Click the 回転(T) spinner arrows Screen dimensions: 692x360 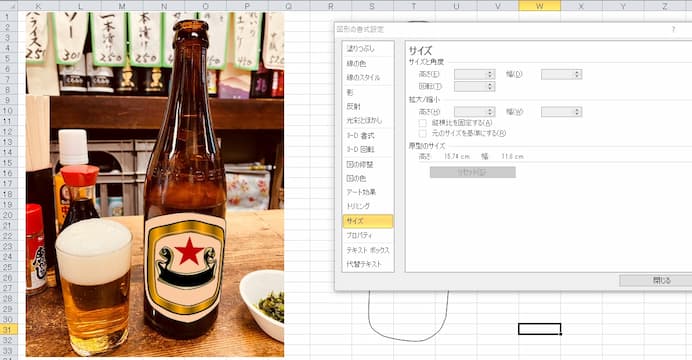(490, 86)
